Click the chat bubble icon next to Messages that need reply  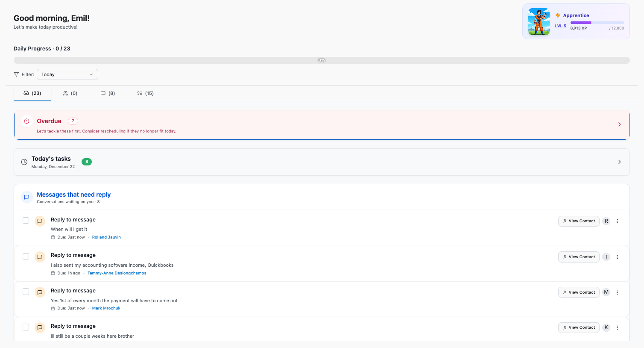[26, 197]
